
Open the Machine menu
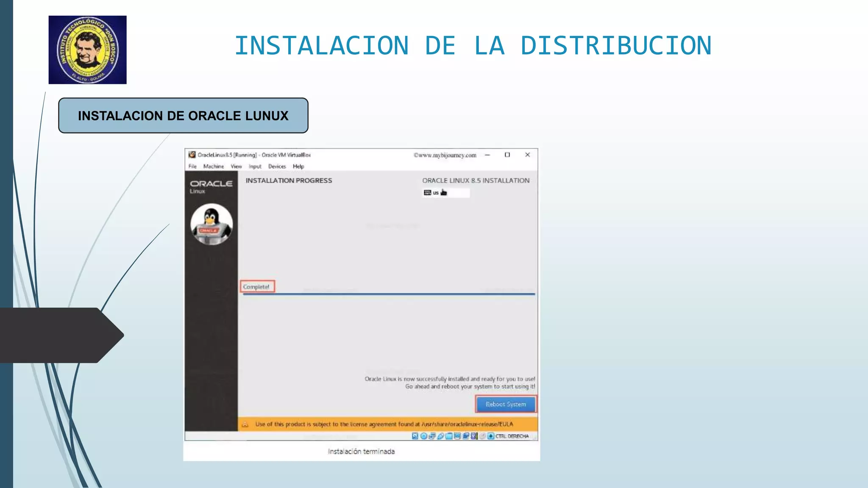click(214, 166)
